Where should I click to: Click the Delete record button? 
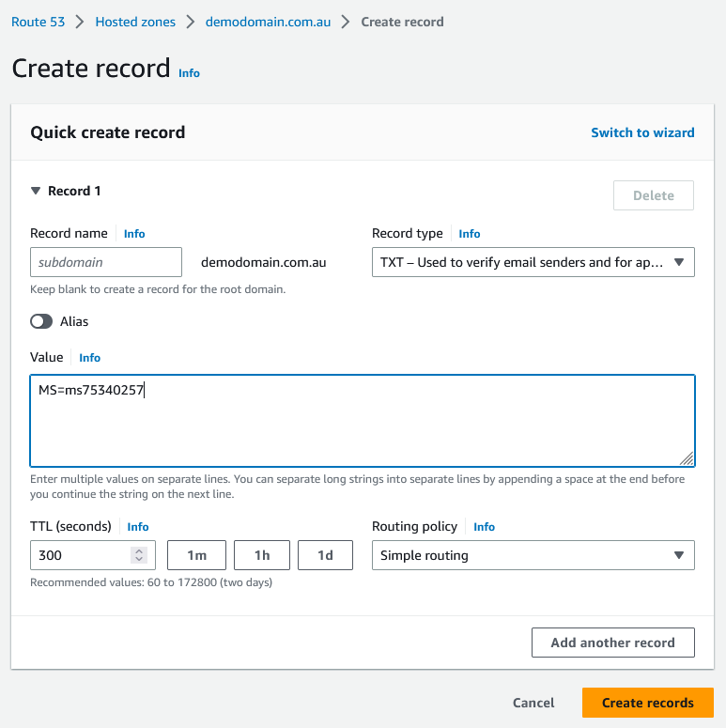click(x=653, y=195)
